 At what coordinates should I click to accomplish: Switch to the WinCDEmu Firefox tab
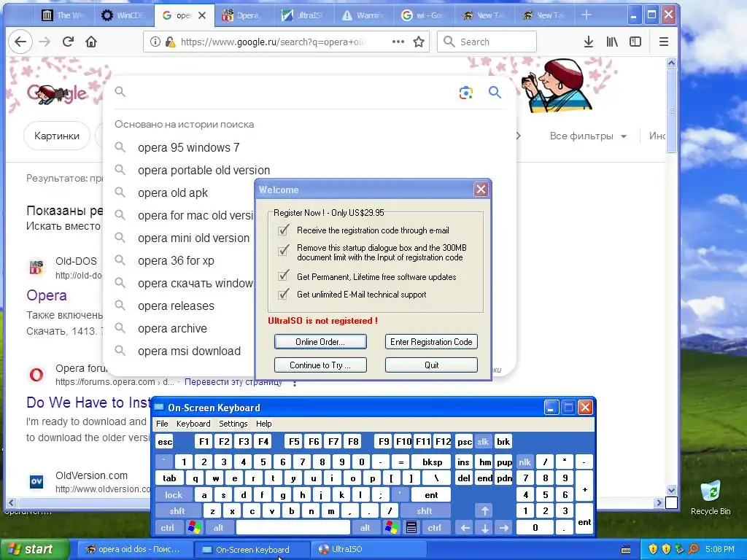coord(123,15)
